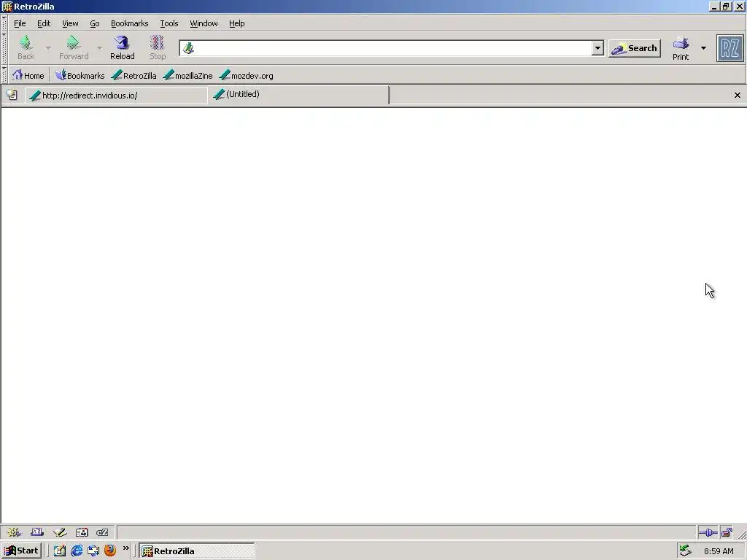Viewport: 747px width, 560px height.
Task: Open the View menu
Action: click(70, 23)
